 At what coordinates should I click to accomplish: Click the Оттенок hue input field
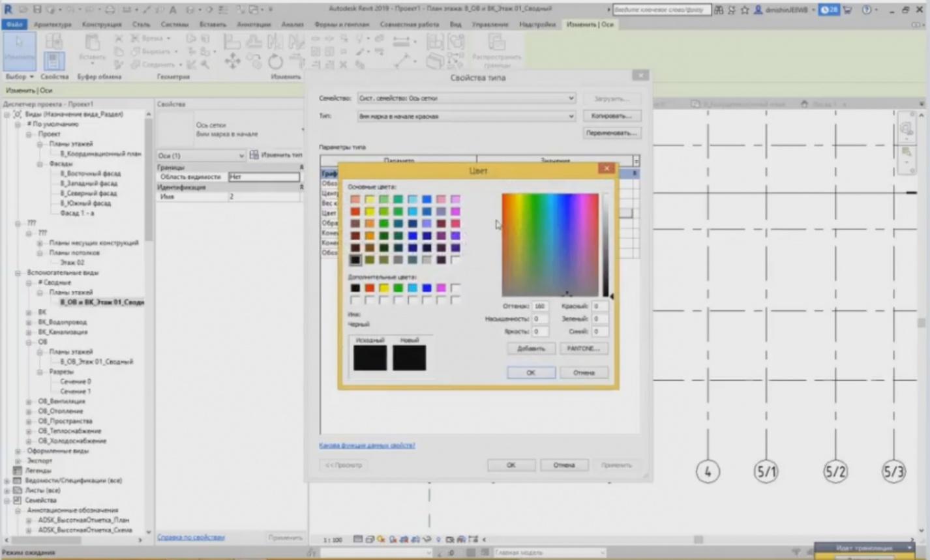pos(539,306)
